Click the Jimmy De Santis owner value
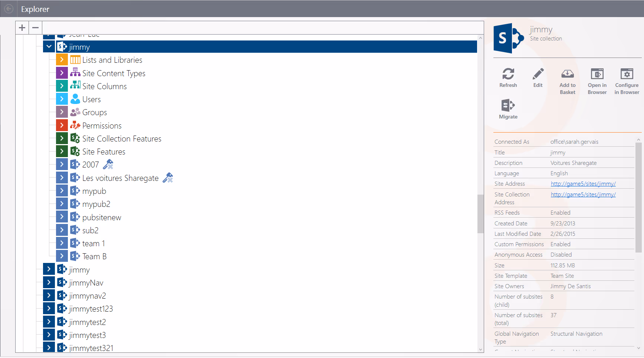 [571, 286]
